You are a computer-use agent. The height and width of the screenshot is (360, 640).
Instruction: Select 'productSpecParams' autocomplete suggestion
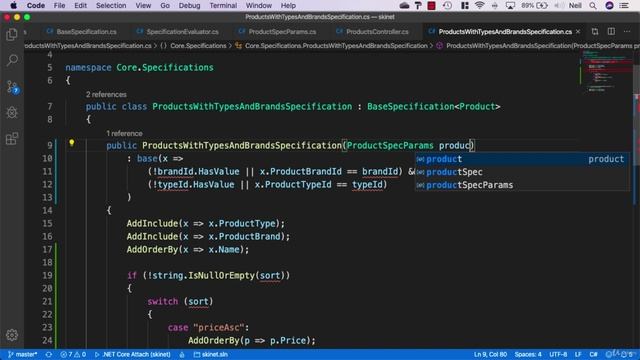point(521,185)
